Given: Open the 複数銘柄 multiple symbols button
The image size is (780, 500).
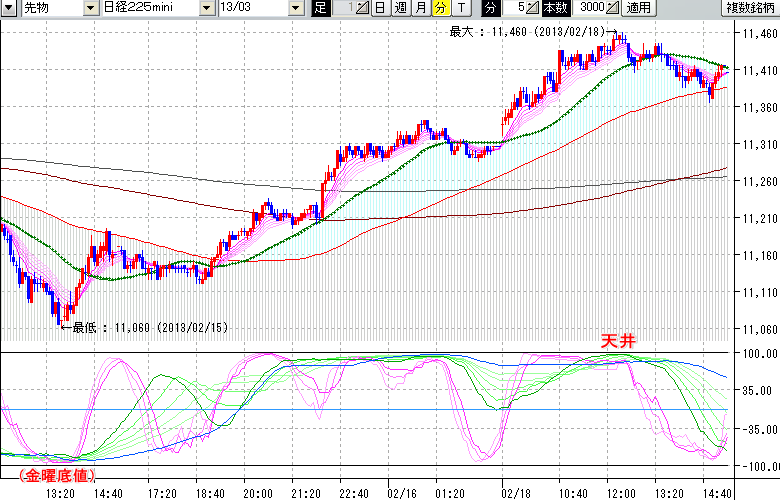Looking at the screenshot, I should pos(751,8).
